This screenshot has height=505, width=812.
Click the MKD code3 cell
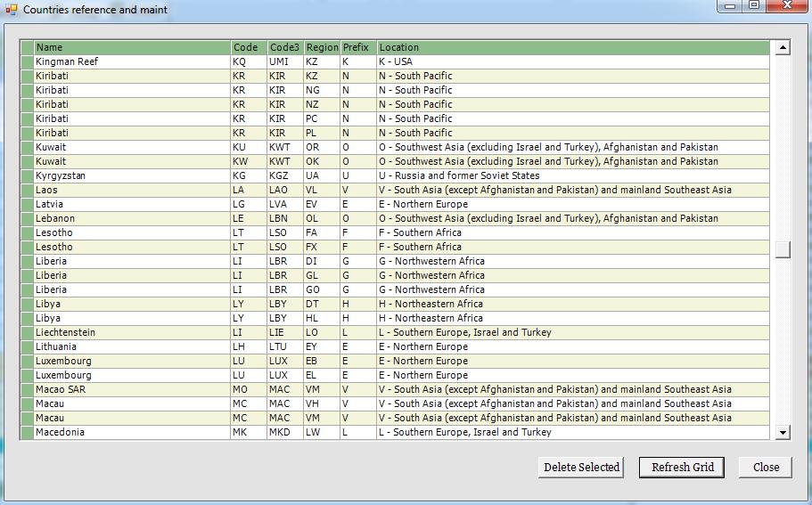[285, 432]
